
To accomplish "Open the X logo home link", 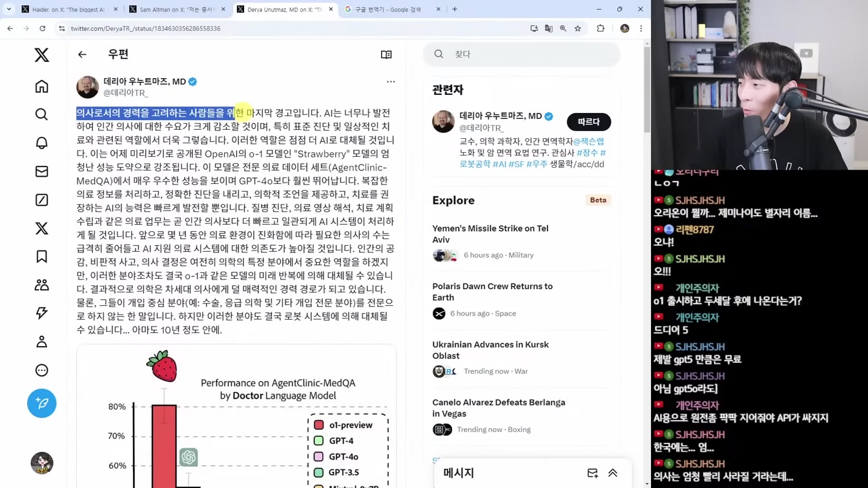I will pyautogui.click(x=42, y=55).
